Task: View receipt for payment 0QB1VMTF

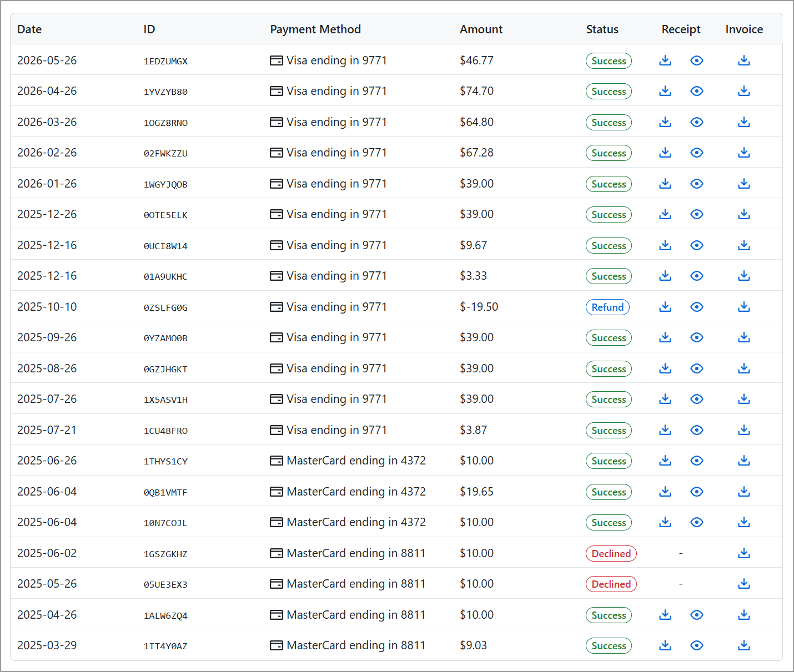Action: click(x=697, y=492)
